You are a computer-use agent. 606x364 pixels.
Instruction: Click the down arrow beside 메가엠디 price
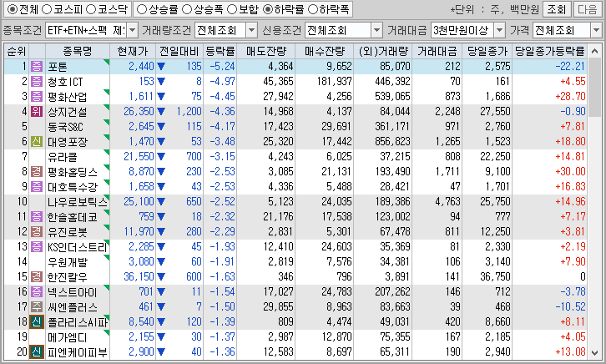161,337
